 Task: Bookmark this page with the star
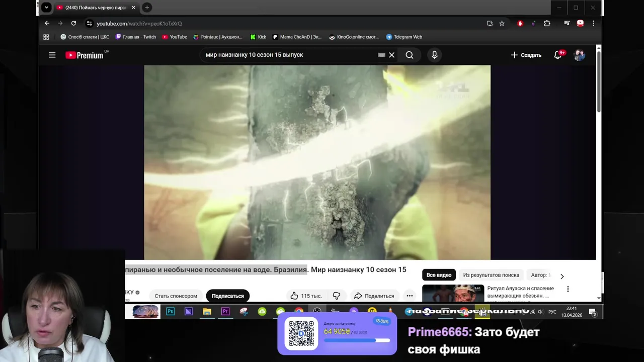[502, 23]
